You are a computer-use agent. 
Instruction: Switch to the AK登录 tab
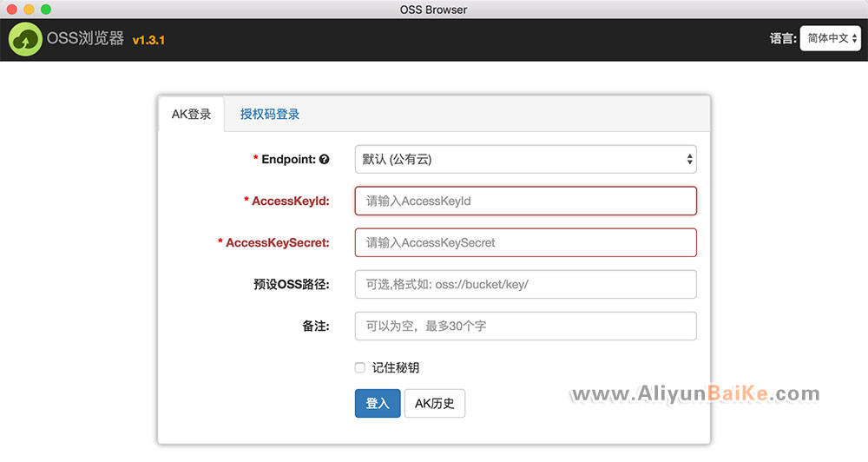[x=191, y=114]
